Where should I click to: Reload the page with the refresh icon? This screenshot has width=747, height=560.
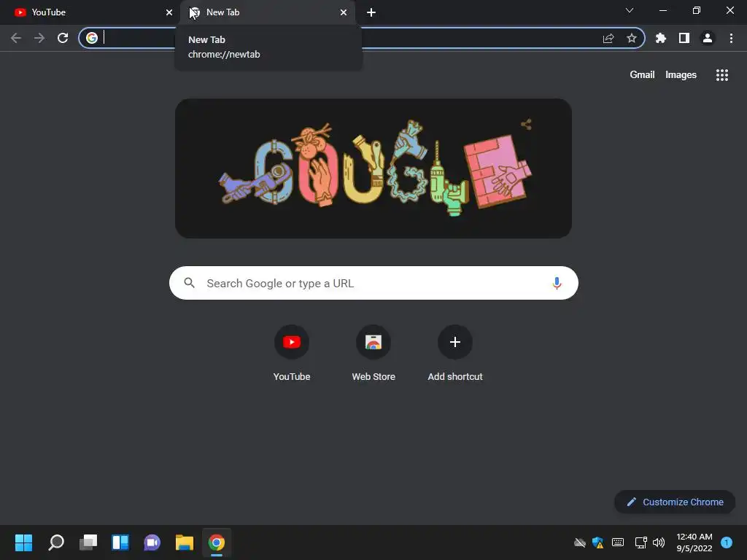[63, 38]
